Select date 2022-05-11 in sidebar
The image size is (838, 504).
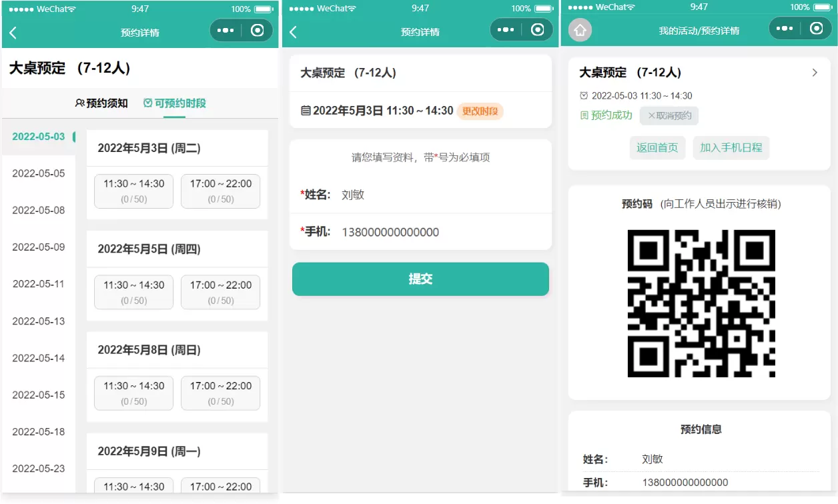click(39, 284)
